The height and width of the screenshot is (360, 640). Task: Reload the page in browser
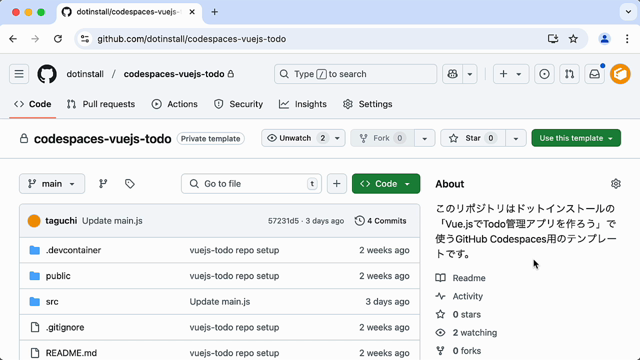click(58, 39)
